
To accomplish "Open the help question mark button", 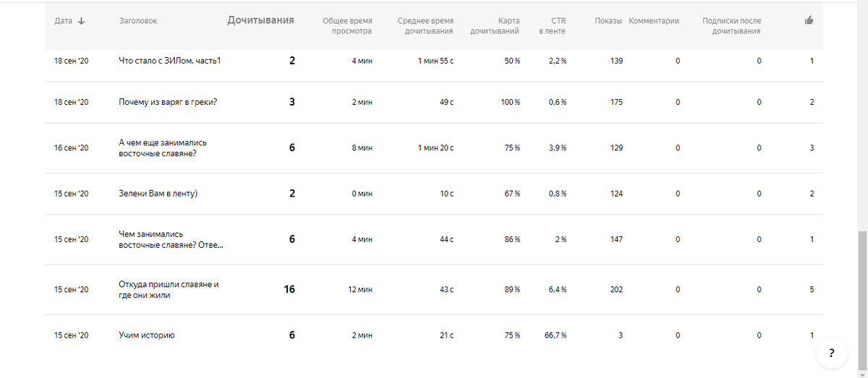I will click(832, 353).
